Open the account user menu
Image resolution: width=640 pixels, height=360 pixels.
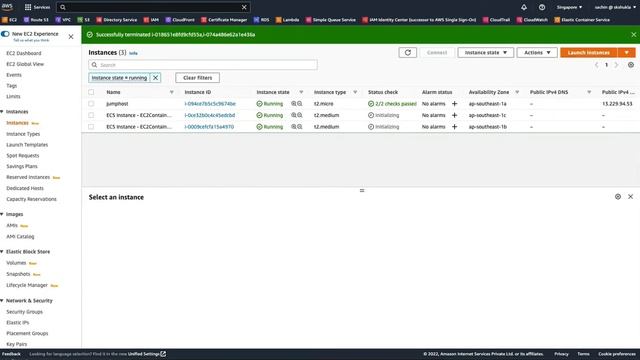tap(615, 7)
